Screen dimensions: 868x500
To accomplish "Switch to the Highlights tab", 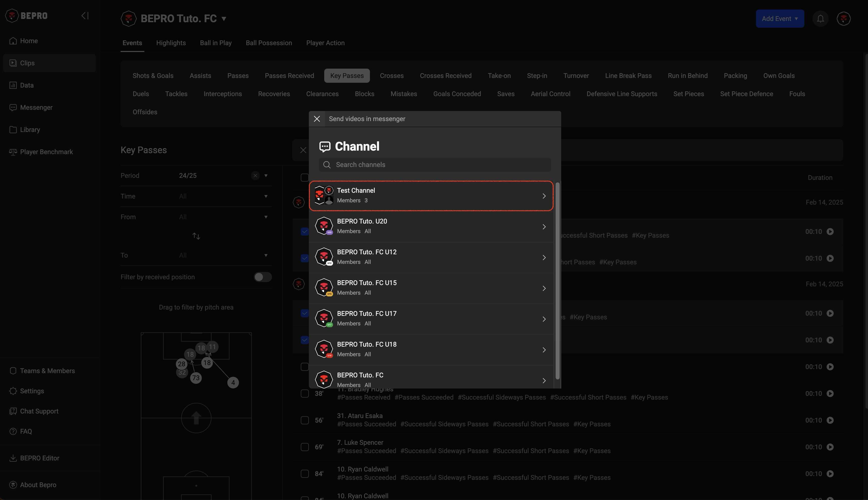I will click(171, 43).
